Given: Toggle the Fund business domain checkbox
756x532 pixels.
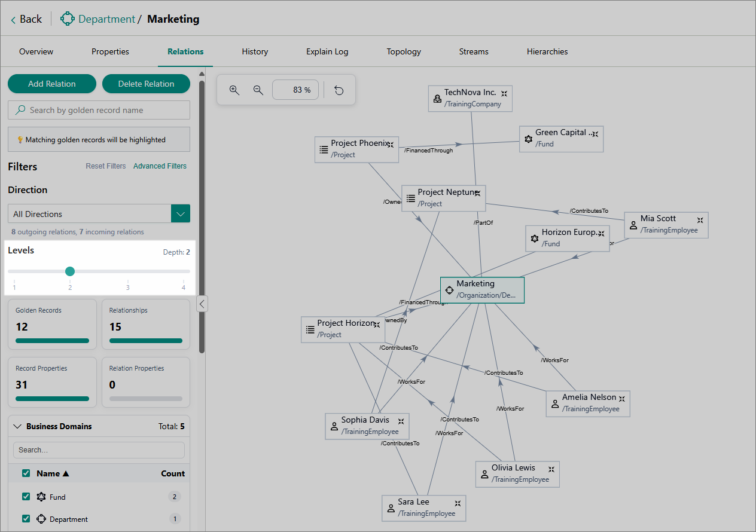Looking at the screenshot, I should 26,497.
